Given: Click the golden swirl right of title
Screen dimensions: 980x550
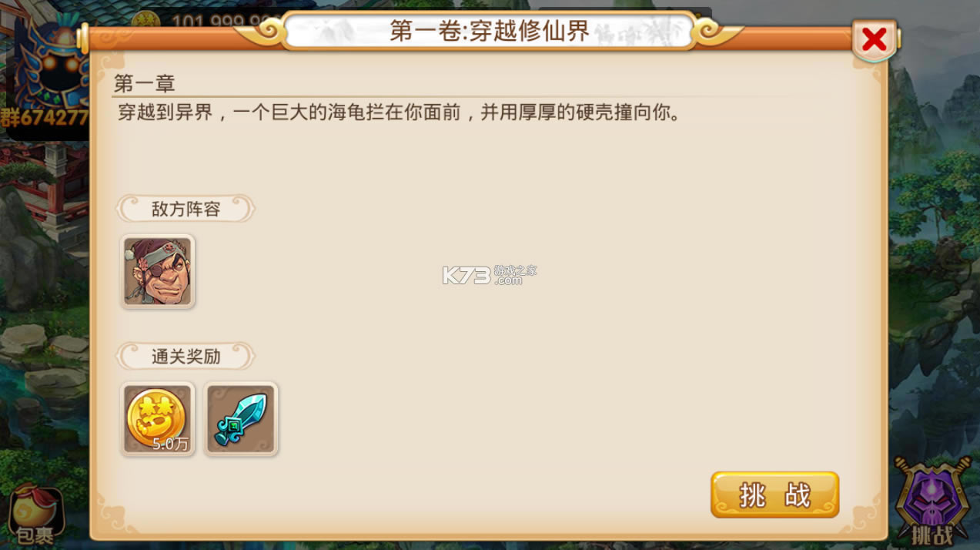Looking at the screenshot, I should coord(717,32).
